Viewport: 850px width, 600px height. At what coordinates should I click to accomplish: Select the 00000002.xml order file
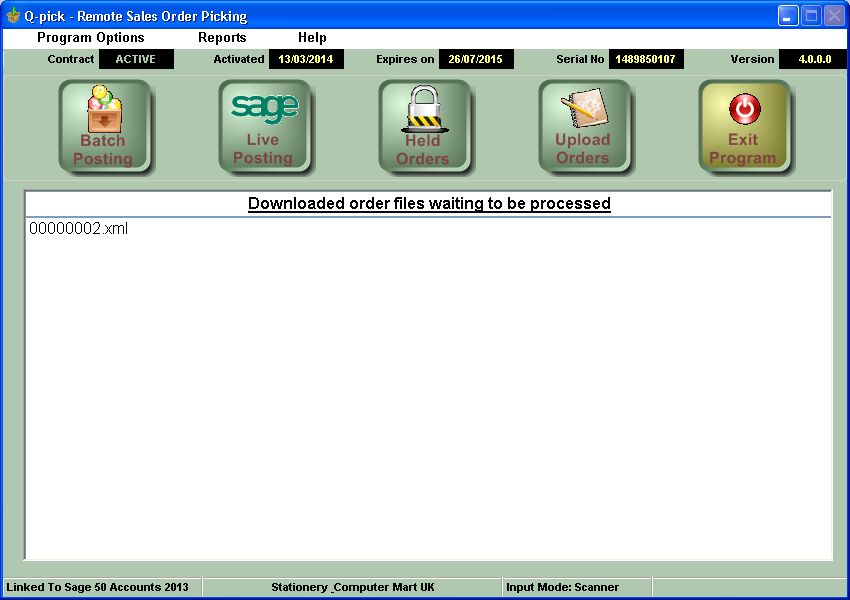point(79,228)
